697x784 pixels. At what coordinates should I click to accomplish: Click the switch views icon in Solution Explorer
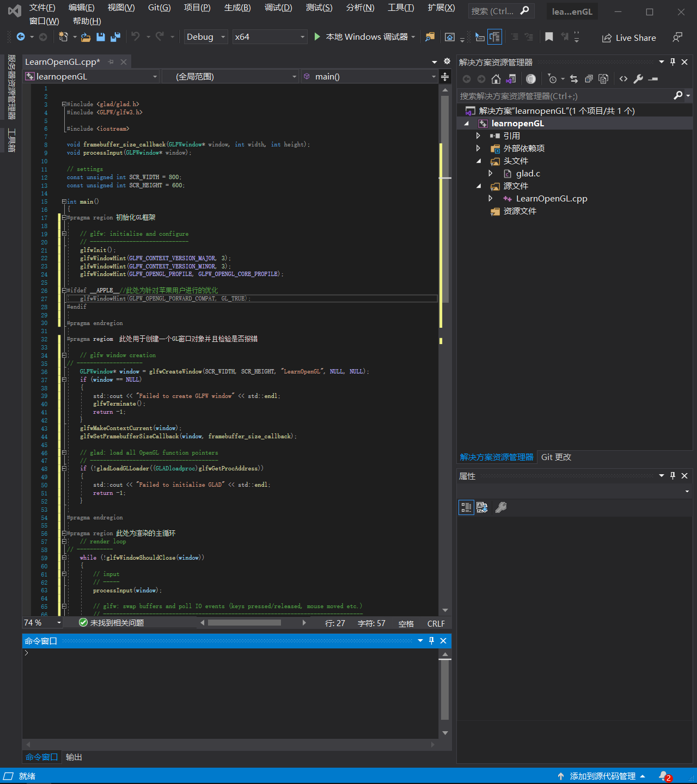click(511, 79)
